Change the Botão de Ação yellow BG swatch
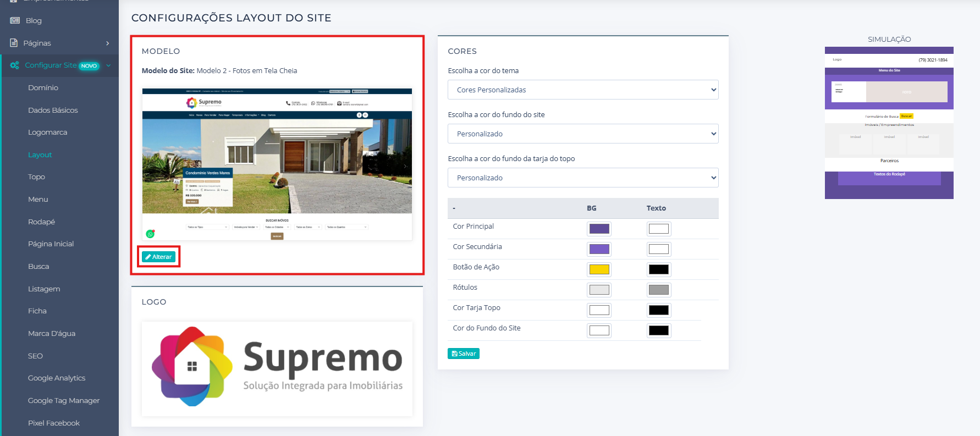This screenshot has width=980, height=436. (599, 269)
